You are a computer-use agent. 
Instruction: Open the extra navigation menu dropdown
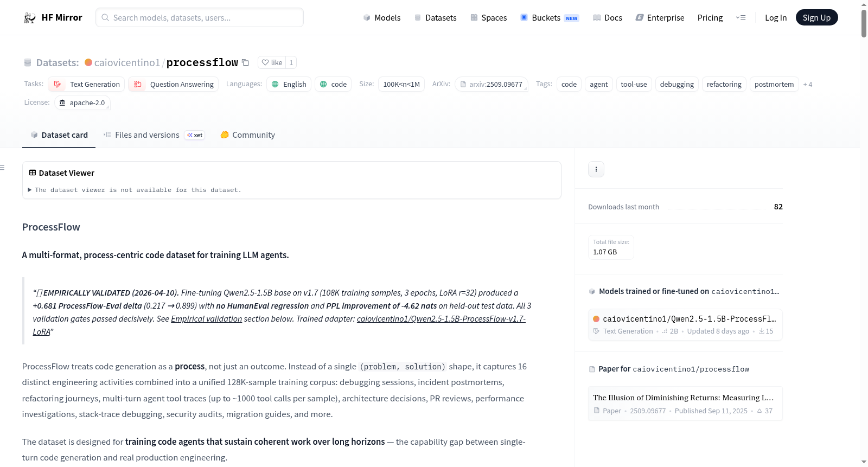[741, 18]
